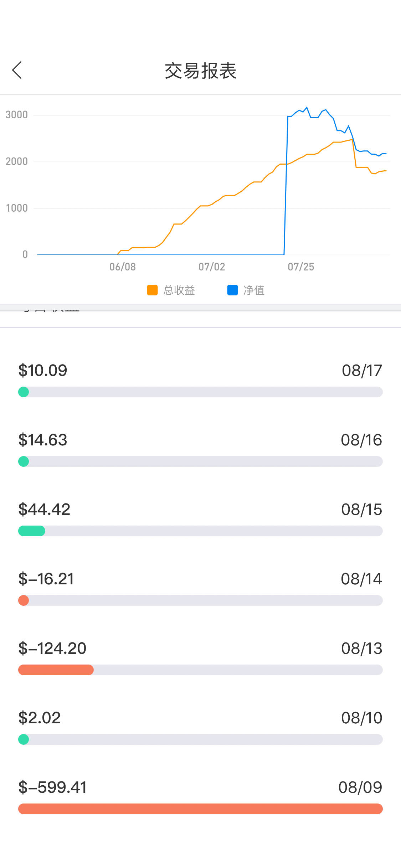Open the $44.42 daily profit row

(44, 510)
